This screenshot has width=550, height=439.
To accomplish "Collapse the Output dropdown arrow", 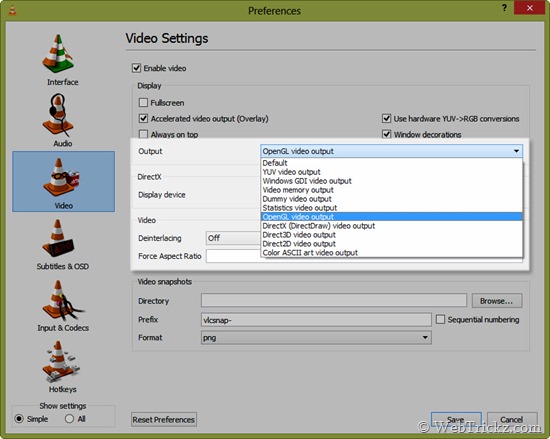I will (x=516, y=151).
